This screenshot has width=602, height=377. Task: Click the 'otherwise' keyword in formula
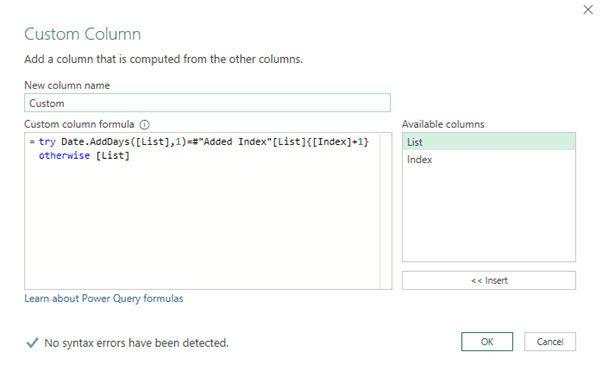[64, 155]
